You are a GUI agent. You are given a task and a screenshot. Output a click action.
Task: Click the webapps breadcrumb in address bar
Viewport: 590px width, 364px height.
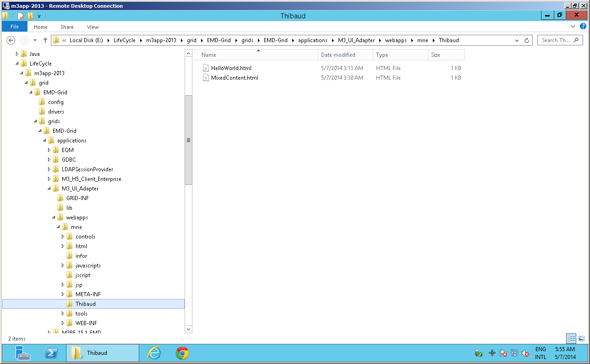coord(395,40)
